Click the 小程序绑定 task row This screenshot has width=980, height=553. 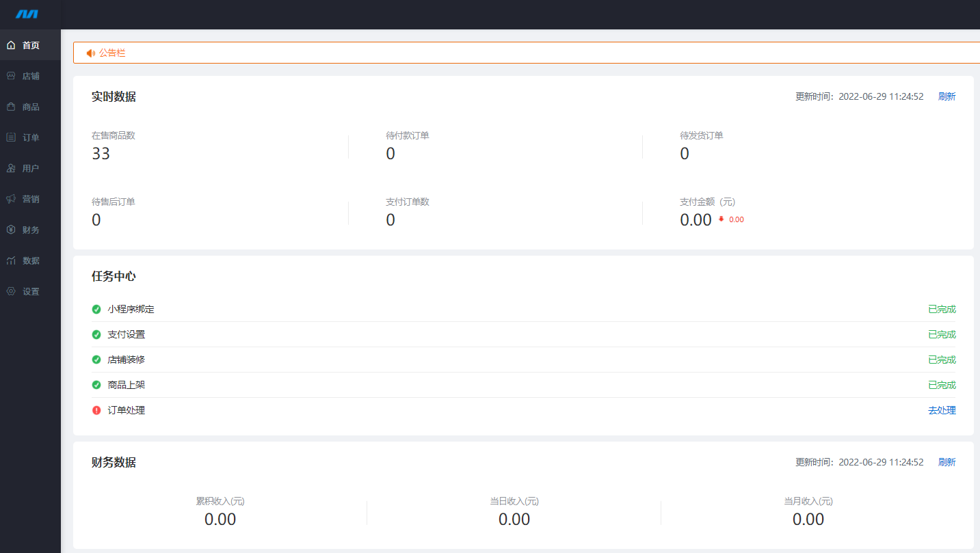(x=131, y=309)
